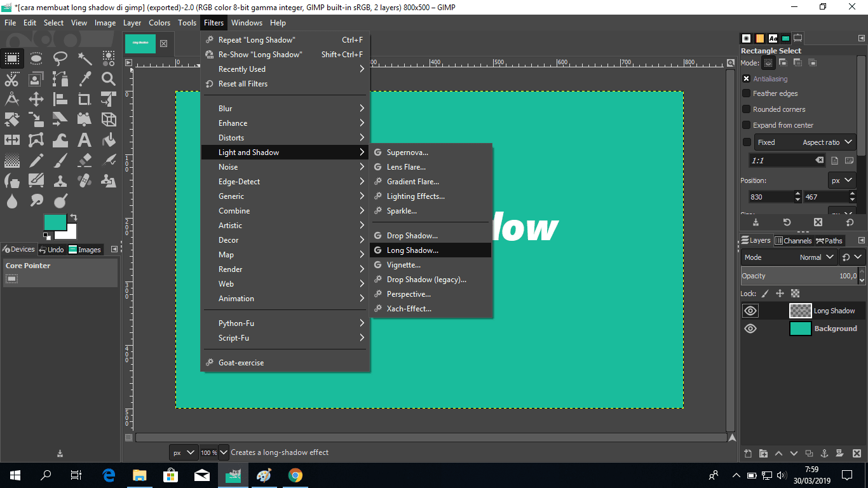Choose Drop Shadow... filter
This screenshot has width=868, height=488.
pyautogui.click(x=431, y=236)
